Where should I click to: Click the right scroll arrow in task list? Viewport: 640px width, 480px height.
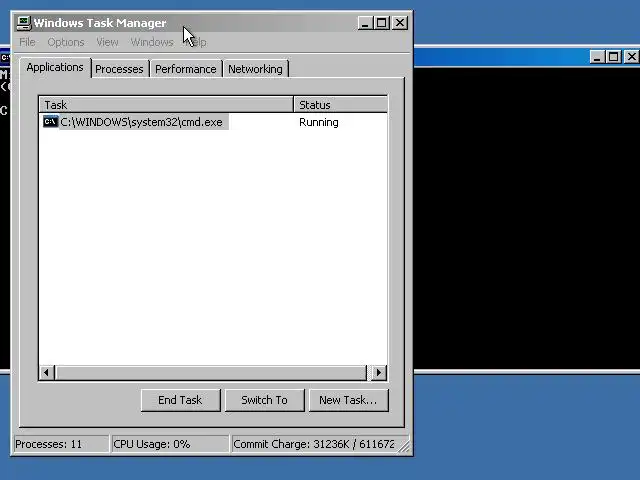pyautogui.click(x=379, y=372)
